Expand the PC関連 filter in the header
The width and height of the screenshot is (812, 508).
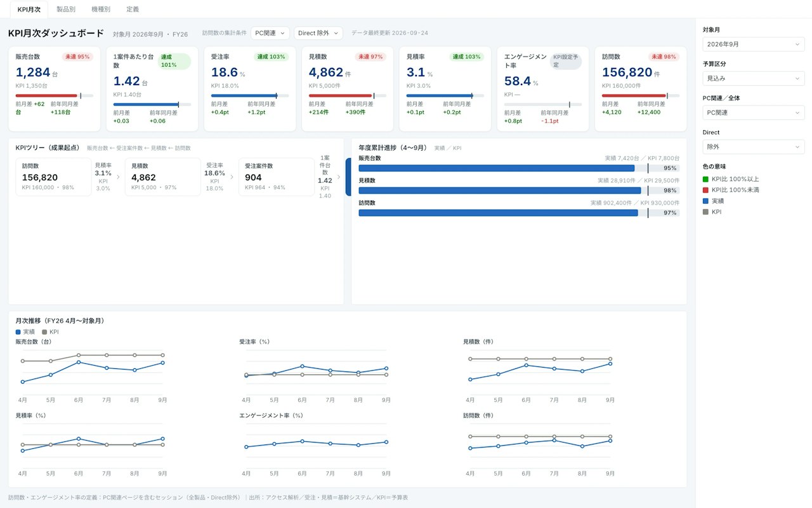click(270, 33)
